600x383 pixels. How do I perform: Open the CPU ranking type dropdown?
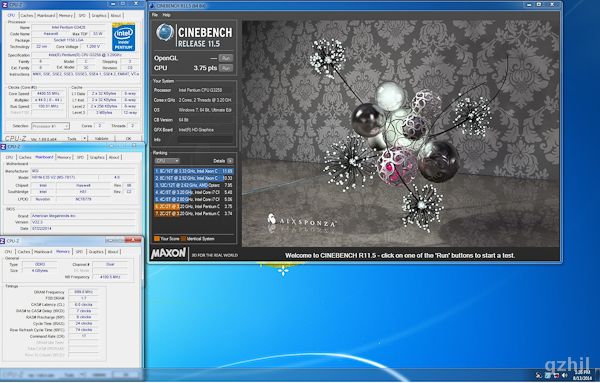pyautogui.click(x=167, y=161)
